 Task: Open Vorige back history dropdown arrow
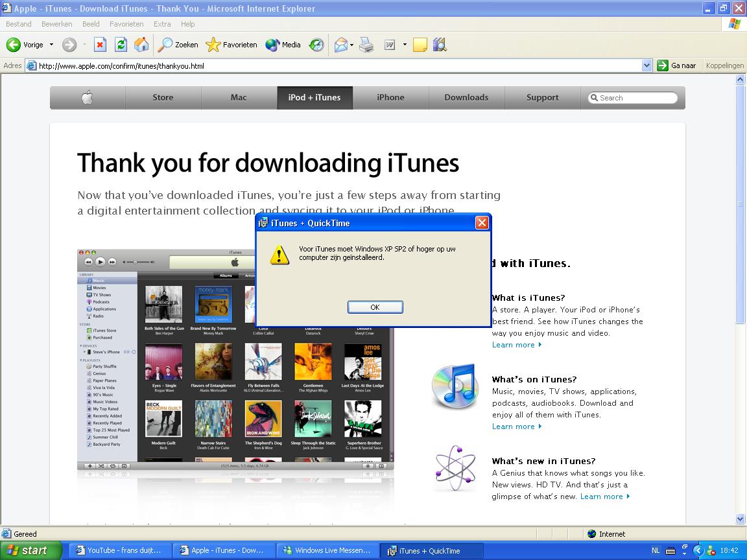[51, 45]
